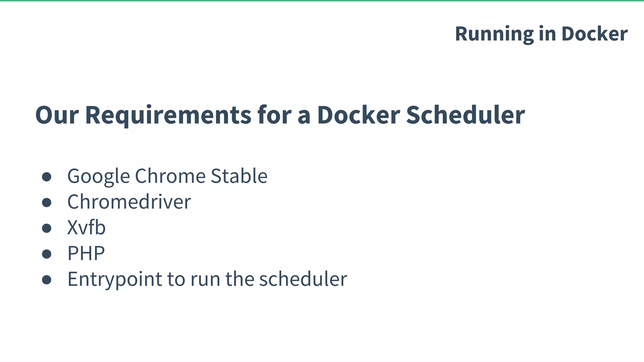Viewport: 644px width, 362px height.
Task: Click the "Xvfb" bullet text
Action: 86,228
